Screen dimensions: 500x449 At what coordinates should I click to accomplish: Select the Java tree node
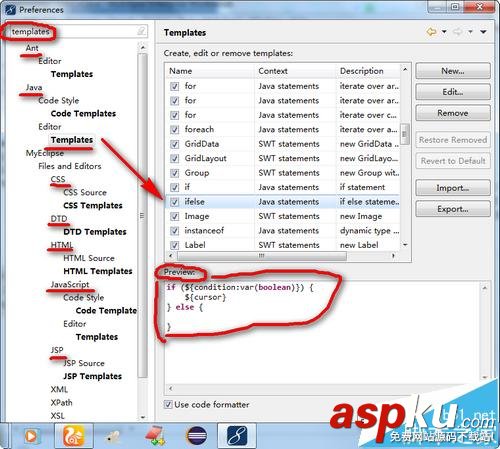[x=34, y=87]
